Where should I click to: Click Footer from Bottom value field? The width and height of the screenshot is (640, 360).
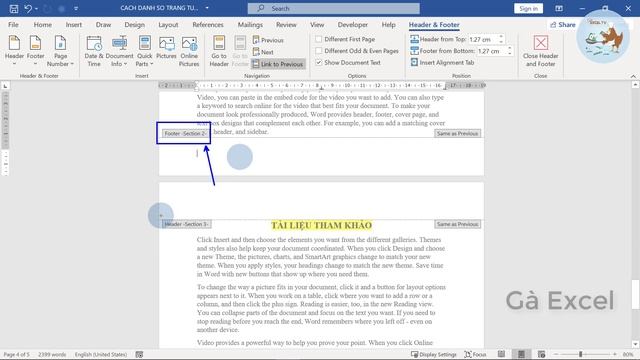point(491,51)
